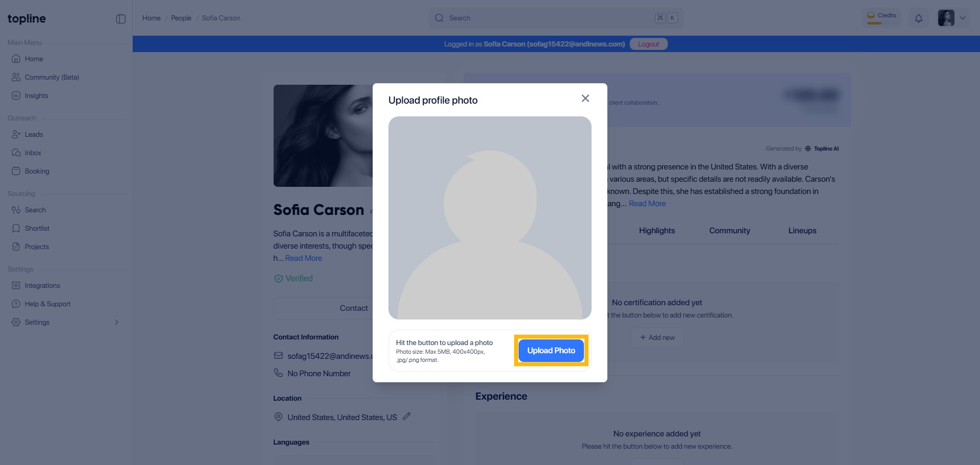980x465 pixels.
Task: Open the notifications bell
Action: coord(918,18)
